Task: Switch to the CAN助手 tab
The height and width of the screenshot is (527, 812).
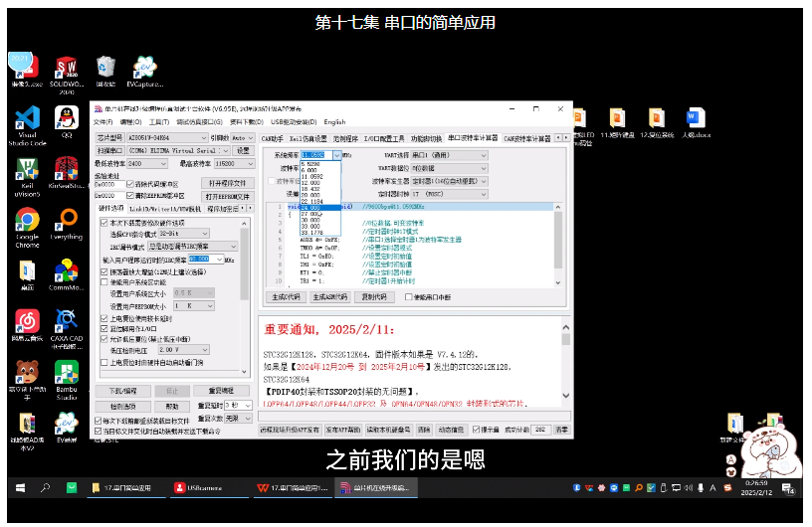Action: click(x=272, y=139)
